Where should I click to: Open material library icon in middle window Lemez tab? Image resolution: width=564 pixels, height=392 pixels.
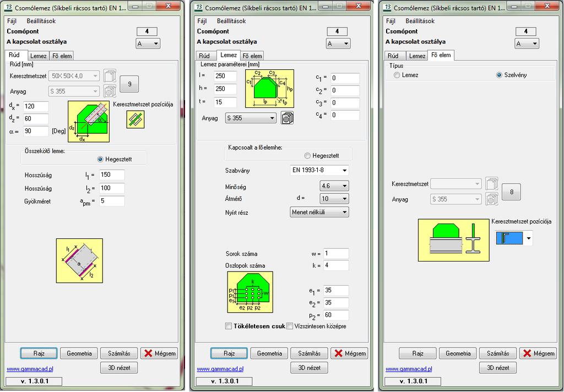pos(287,118)
